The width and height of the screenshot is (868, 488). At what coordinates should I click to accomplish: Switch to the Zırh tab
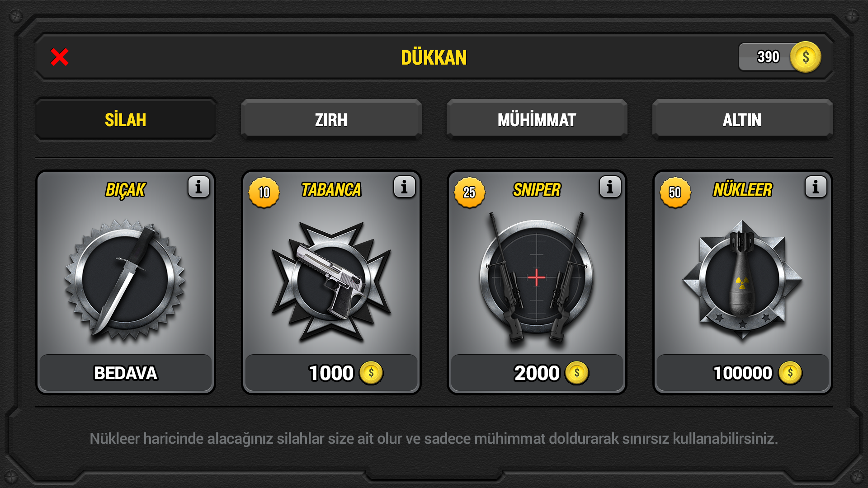(331, 119)
